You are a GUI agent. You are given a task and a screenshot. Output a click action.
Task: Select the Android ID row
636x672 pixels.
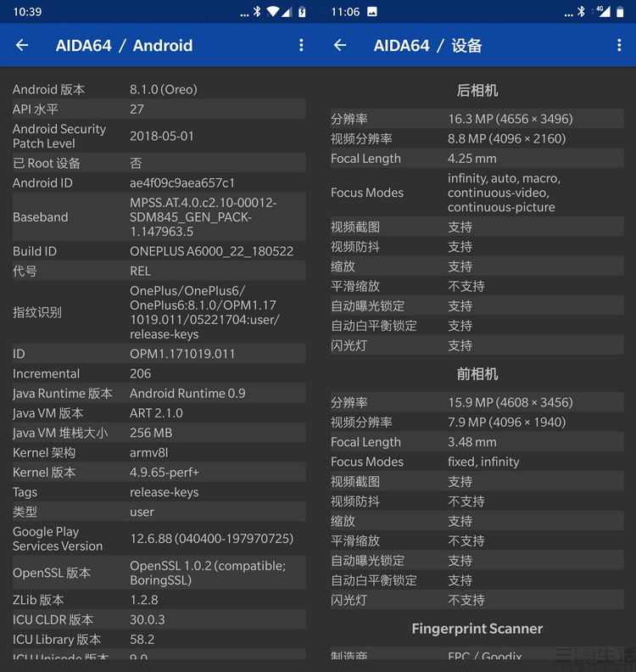click(x=159, y=182)
